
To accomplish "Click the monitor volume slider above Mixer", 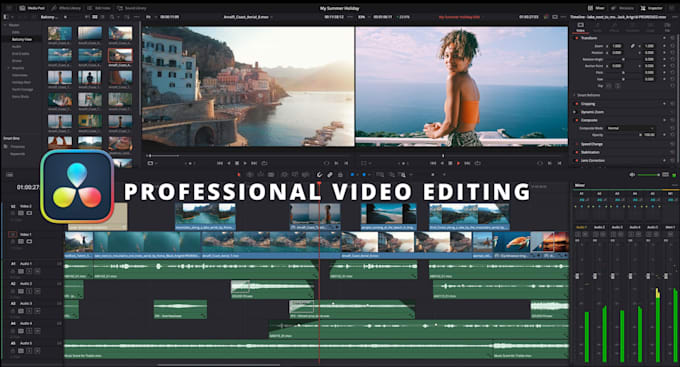I will [648, 175].
